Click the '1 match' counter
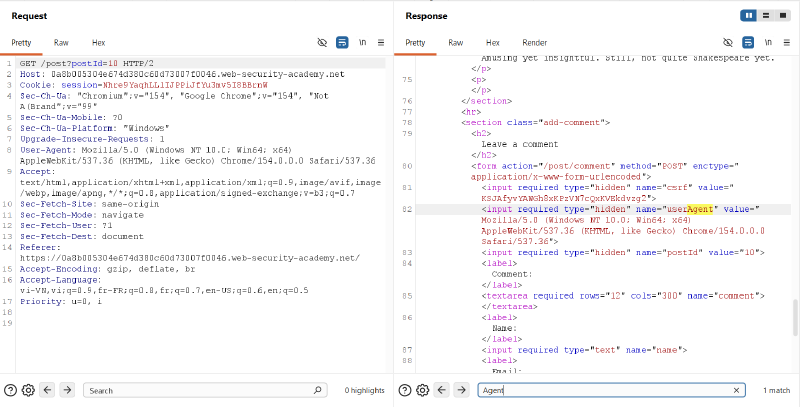Screen dimensions: 800x407 coord(777,390)
